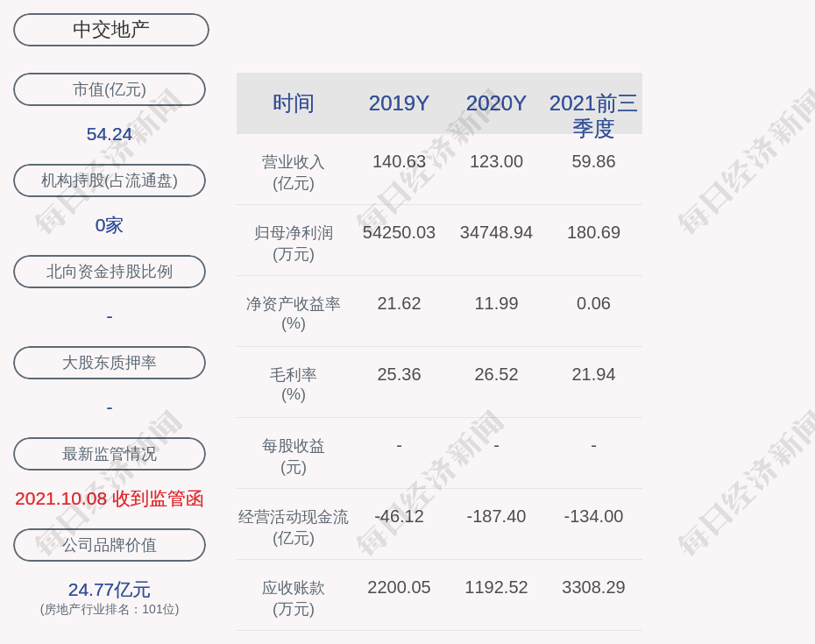Click revenue value 123.00
Viewport: 815px width, 644px height.
coord(496,161)
